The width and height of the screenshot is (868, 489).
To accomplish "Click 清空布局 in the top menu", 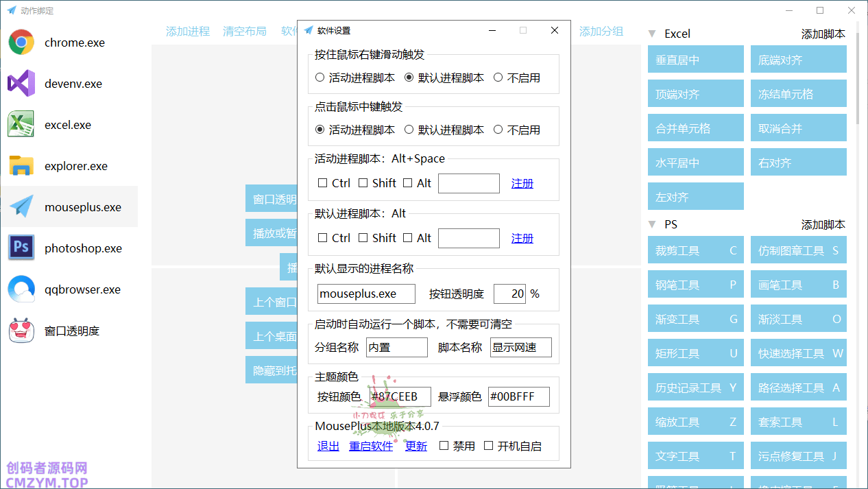I will coord(245,32).
